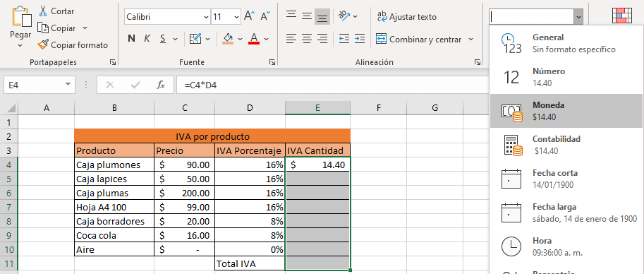This screenshot has height=274, width=644.
Task: Click the Calibri font name box
Action: click(163, 17)
